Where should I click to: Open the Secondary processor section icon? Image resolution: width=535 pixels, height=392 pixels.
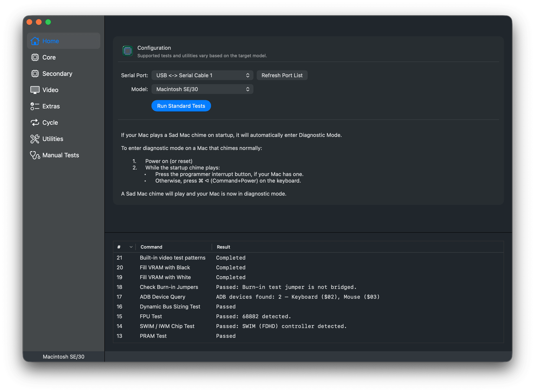tap(35, 74)
